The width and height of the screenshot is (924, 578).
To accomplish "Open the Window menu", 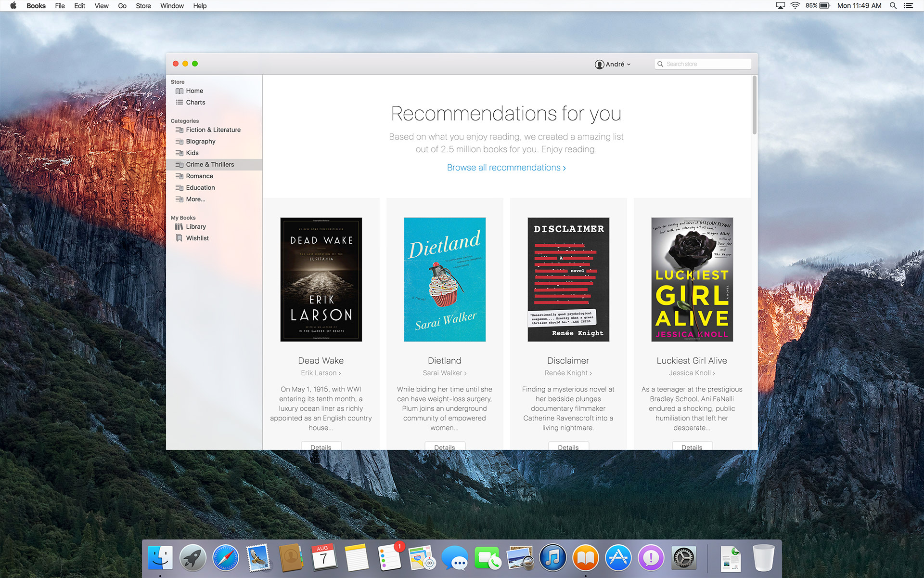I will [172, 6].
